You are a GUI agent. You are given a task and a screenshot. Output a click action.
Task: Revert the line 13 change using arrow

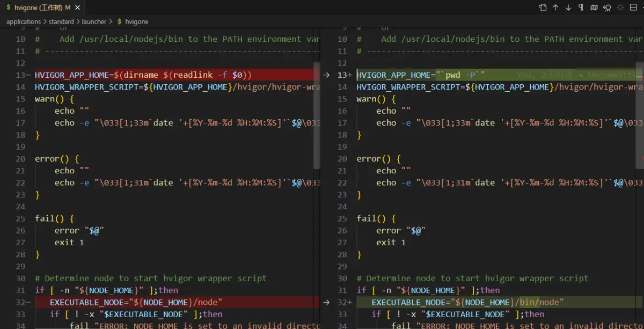[x=327, y=75]
